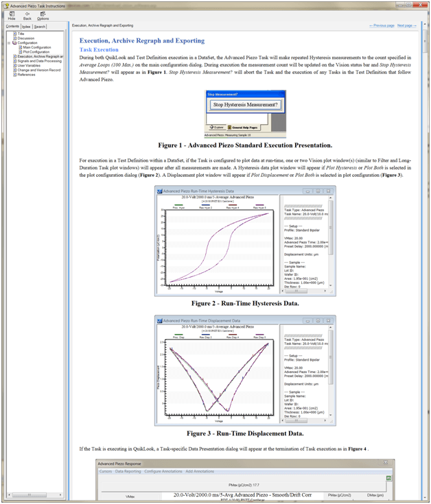The width and height of the screenshot is (431, 504).
Task: Switch to the Search tab
Action: tap(40, 27)
